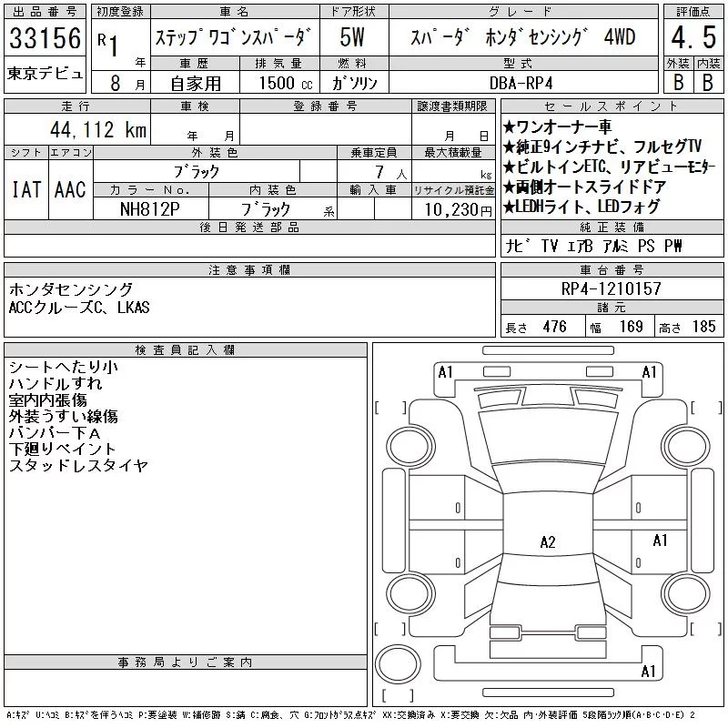728x728 pixels.
Task: Click the スタッドレスタイヤ inspector note
Action: [x=78, y=465]
